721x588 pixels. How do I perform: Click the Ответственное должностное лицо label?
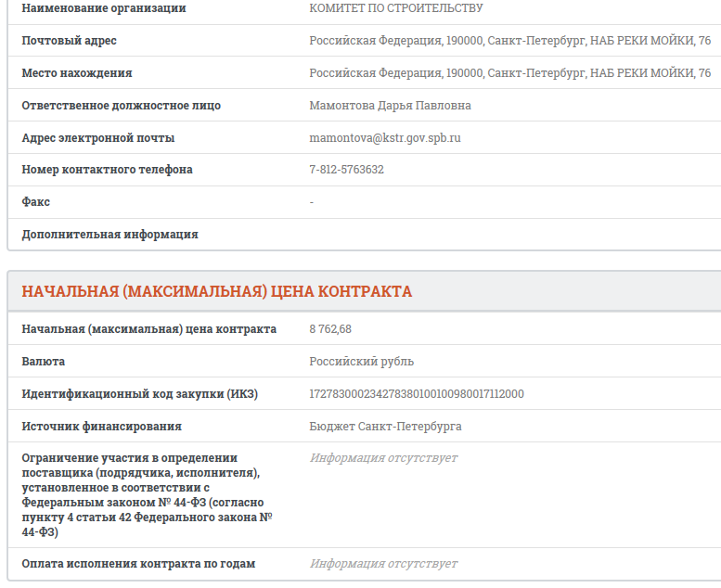point(121,106)
